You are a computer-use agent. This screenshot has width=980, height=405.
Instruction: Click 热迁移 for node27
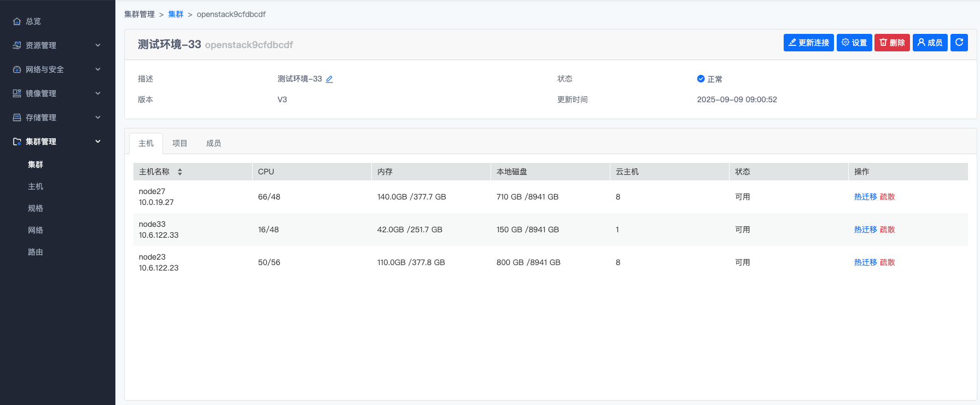pyautogui.click(x=865, y=197)
